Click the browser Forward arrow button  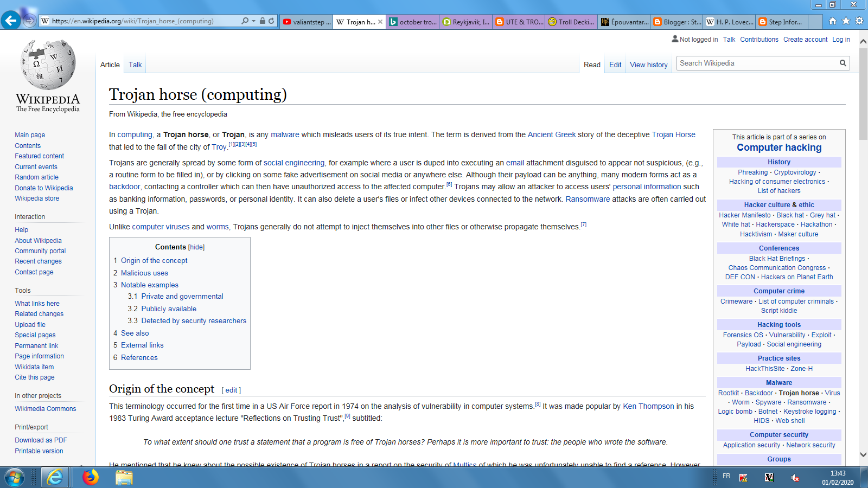coord(30,21)
